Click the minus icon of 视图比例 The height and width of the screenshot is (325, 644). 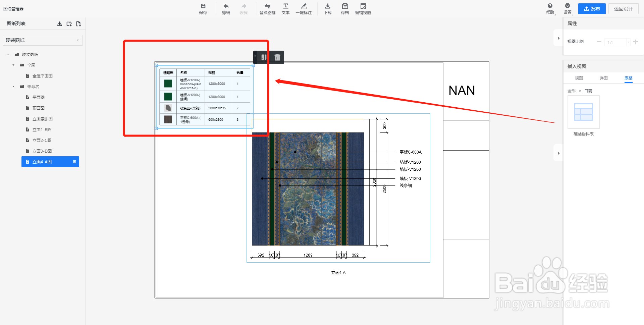point(599,42)
